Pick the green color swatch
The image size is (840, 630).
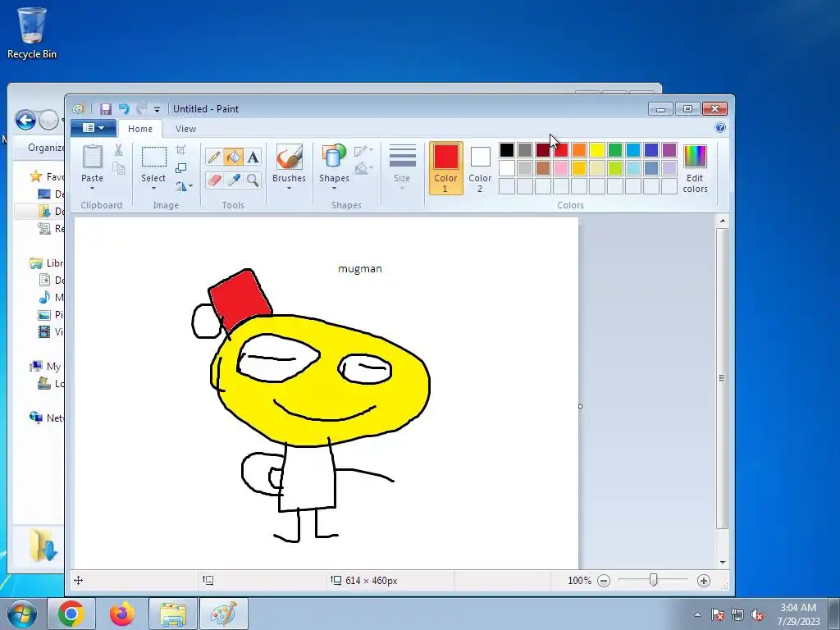(x=615, y=150)
